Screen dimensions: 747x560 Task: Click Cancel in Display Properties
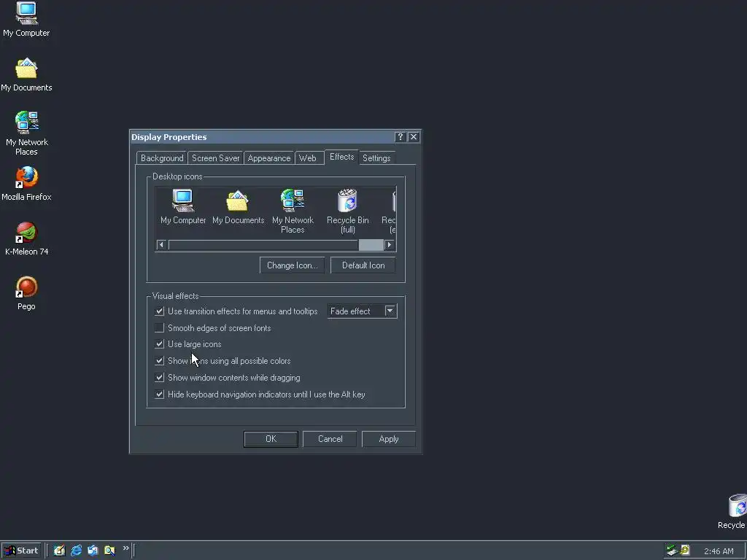tap(330, 439)
